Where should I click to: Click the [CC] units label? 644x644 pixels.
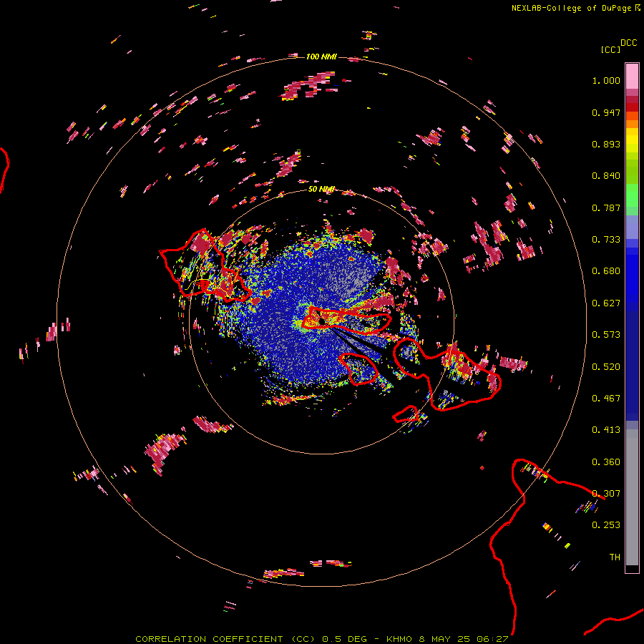tap(611, 49)
